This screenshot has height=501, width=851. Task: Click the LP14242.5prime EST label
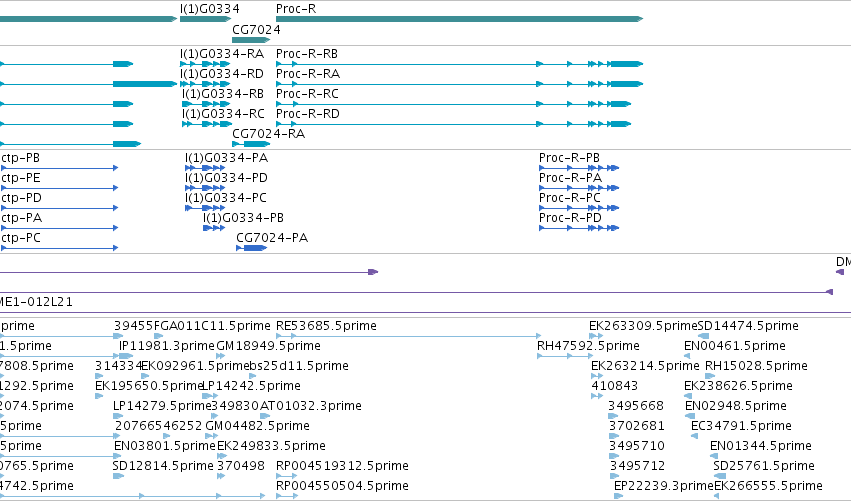[x=251, y=386]
